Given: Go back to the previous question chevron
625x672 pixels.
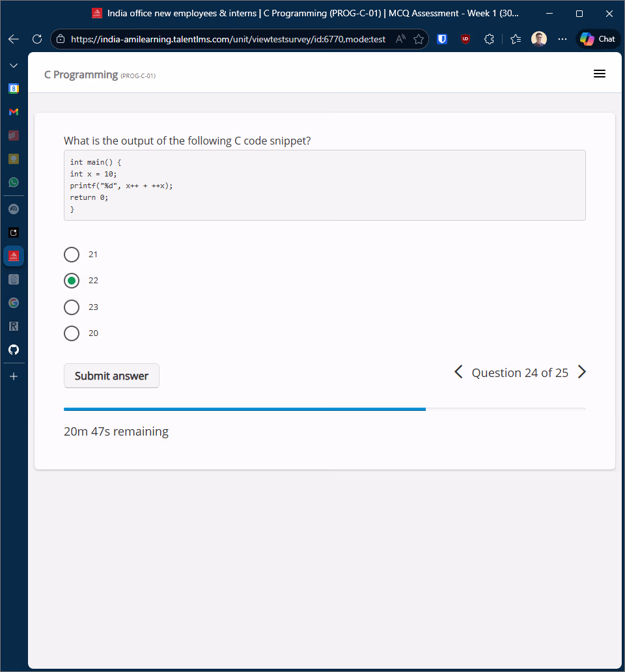Looking at the screenshot, I should (458, 372).
